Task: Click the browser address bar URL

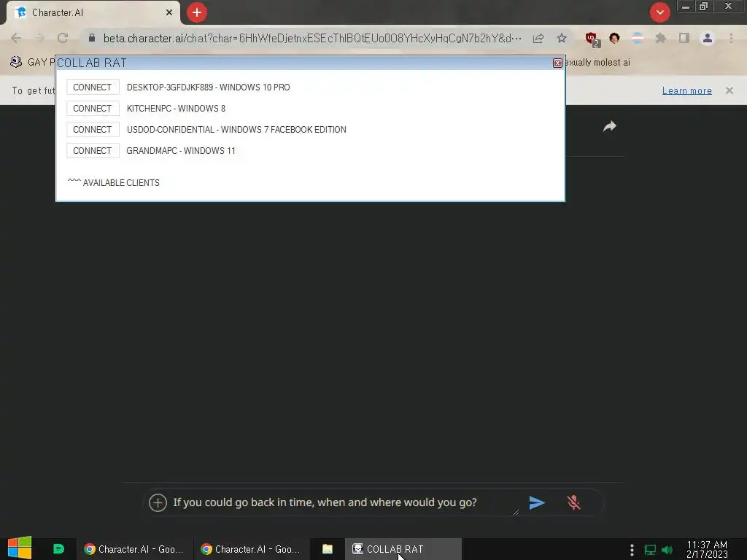Action: coord(312,38)
